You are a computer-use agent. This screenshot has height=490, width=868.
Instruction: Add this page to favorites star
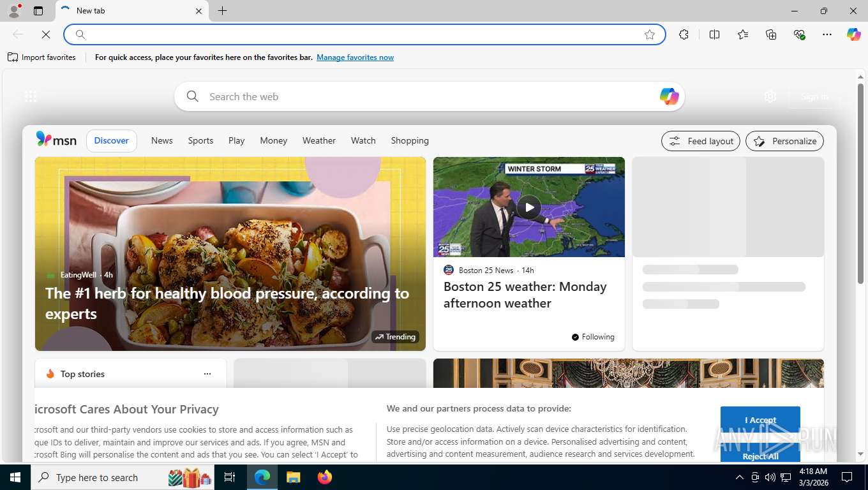coord(650,34)
